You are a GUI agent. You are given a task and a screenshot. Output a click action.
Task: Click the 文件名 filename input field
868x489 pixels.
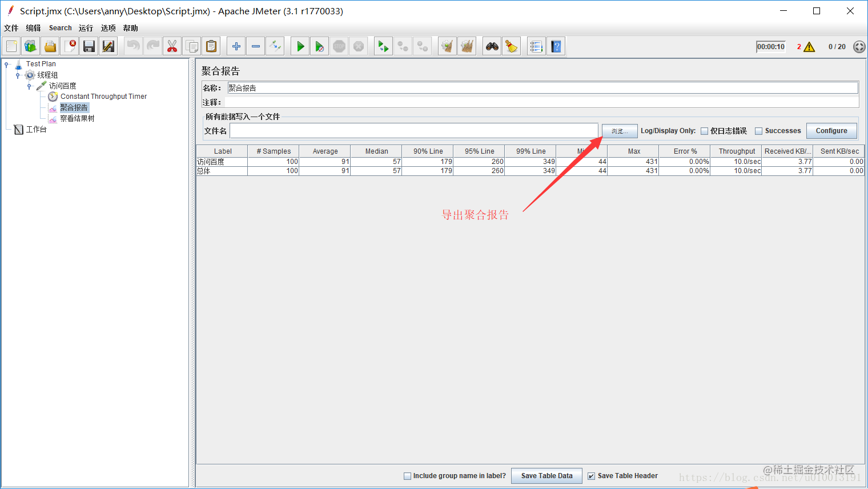point(414,131)
